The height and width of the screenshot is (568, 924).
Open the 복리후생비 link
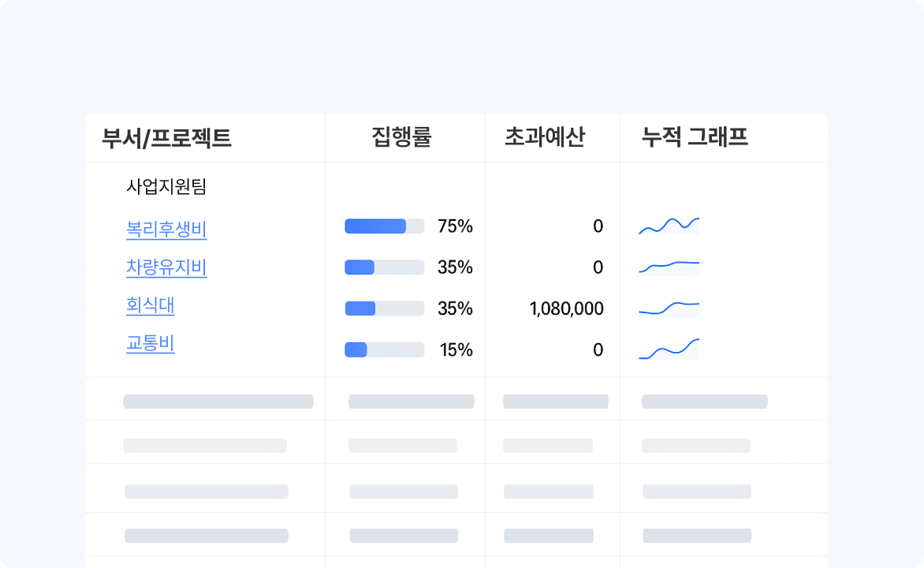166,230
